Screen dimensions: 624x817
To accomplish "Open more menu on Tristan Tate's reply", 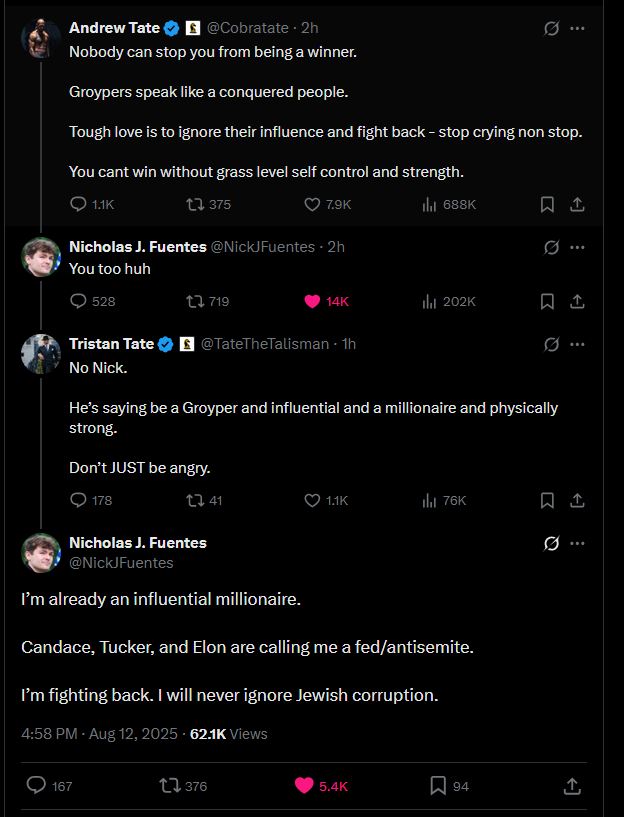I will 577,344.
